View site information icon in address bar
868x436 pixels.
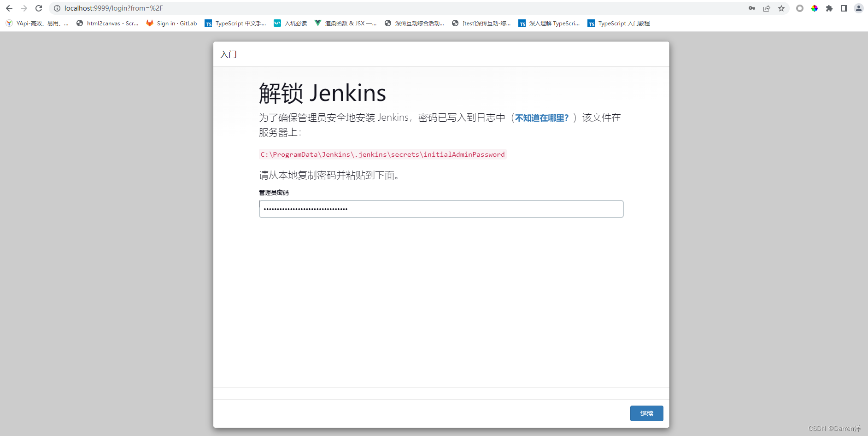click(x=57, y=8)
